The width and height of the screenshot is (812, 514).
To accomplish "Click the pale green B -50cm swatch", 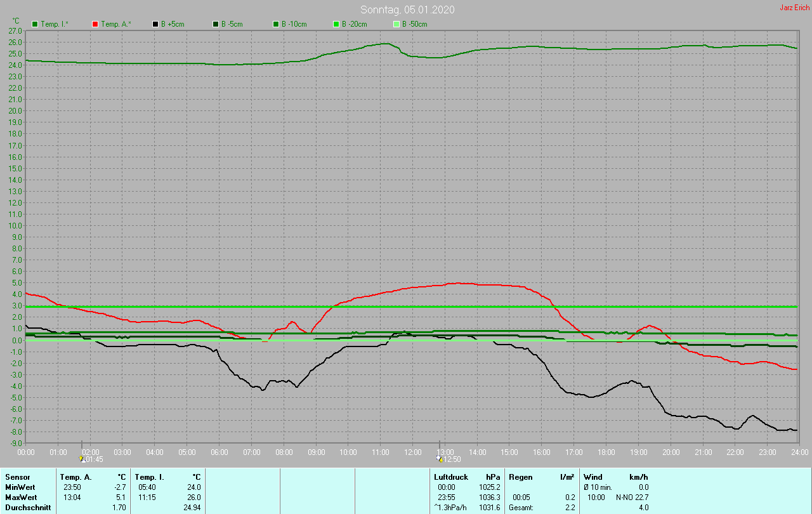I will [396, 24].
